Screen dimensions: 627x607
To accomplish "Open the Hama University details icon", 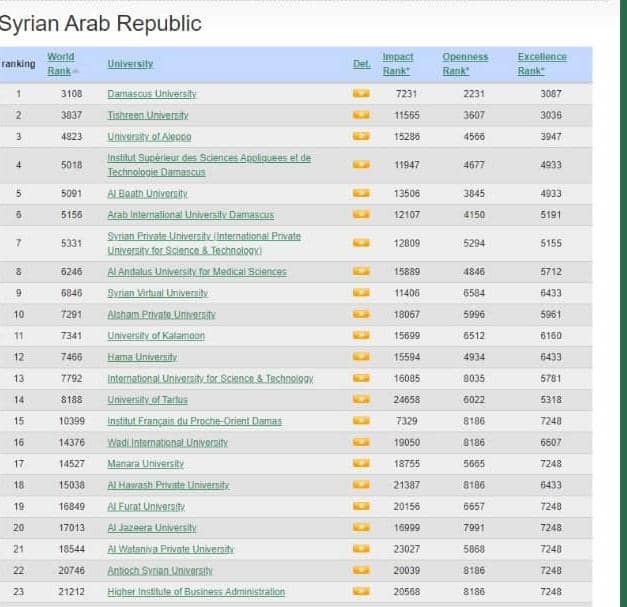I will coord(361,357).
